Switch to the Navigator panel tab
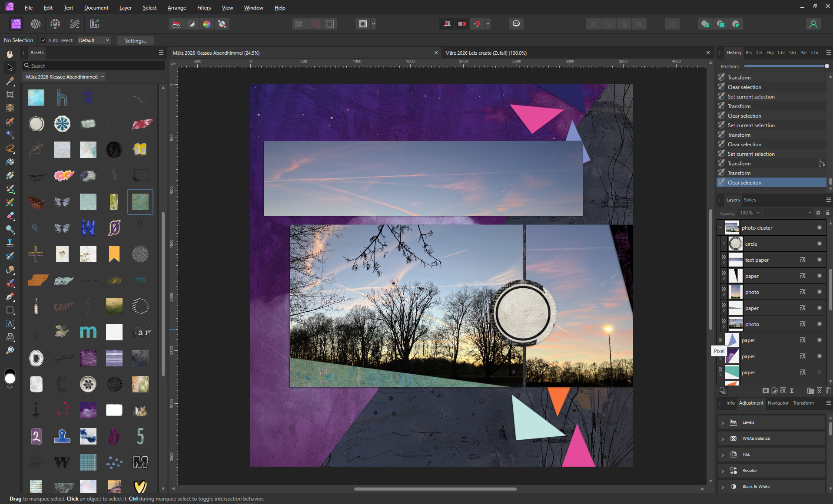 pos(778,403)
